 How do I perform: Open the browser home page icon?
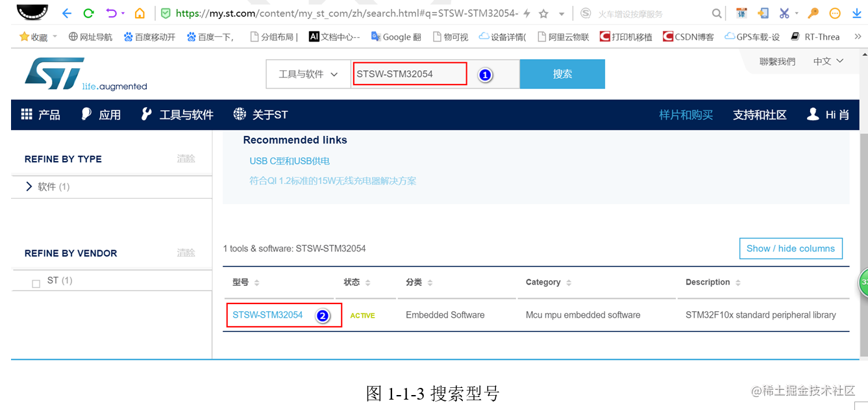click(x=140, y=13)
